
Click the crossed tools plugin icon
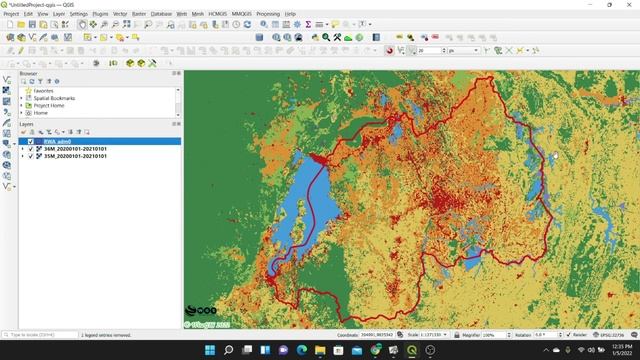click(x=337, y=38)
